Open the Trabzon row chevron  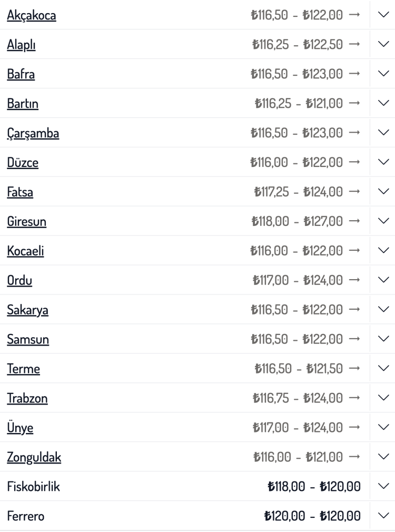click(x=383, y=398)
